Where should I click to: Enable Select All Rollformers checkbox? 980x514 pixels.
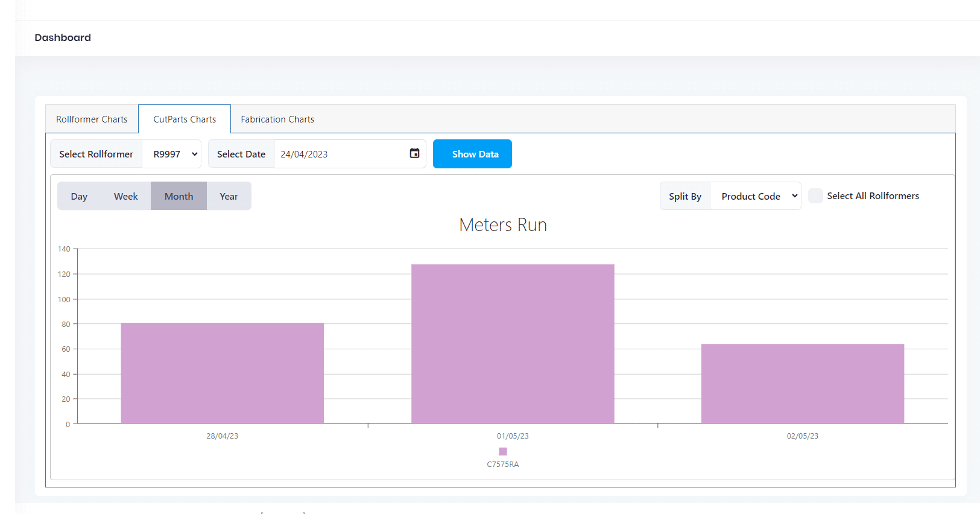point(815,196)
